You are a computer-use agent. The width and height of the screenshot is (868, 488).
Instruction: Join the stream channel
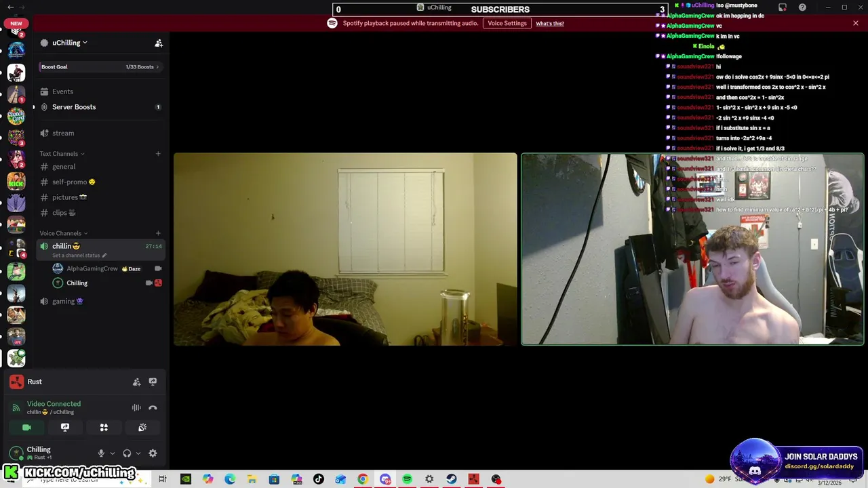pos(99,133)
